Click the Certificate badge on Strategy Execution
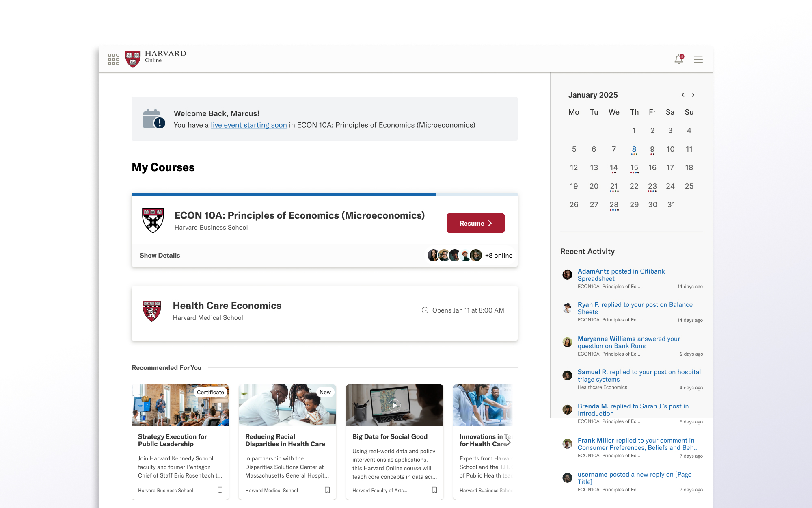This screenshot has width=812, height=508. (x=210, y=392)
